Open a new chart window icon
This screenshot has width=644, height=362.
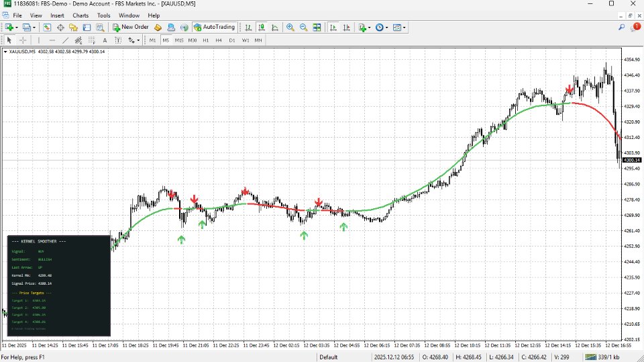(9, 27)
